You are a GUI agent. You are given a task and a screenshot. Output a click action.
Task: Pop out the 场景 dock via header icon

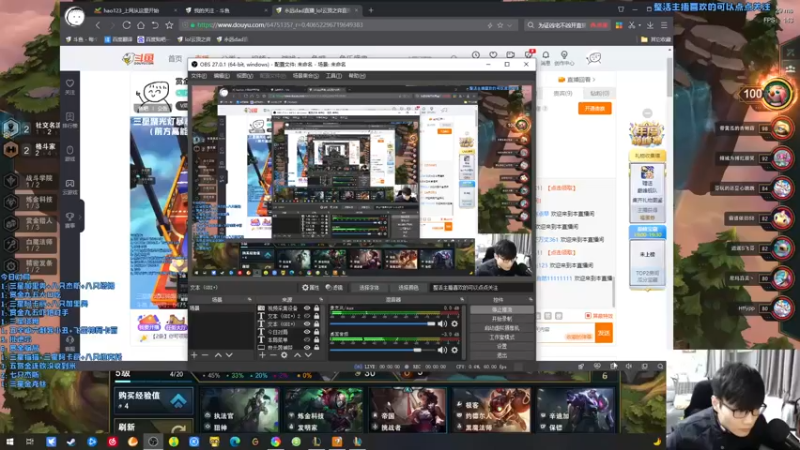[x=249, y=299]
